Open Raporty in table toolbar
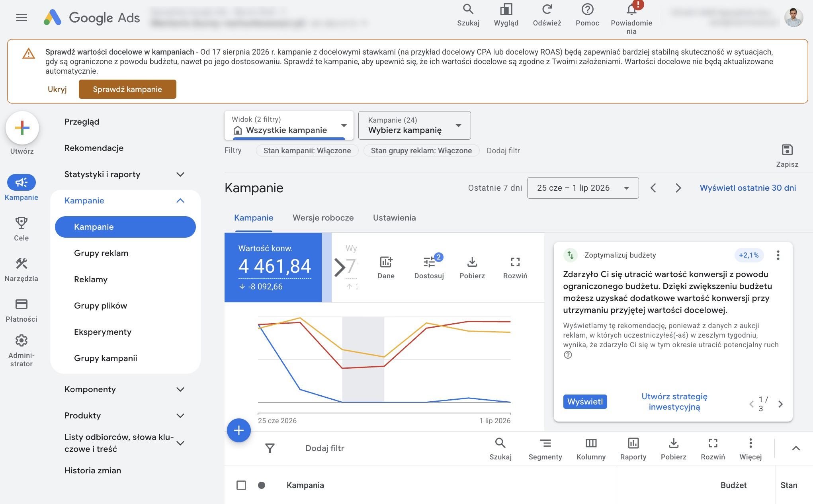The image size is (813, 504). (633, 449)
